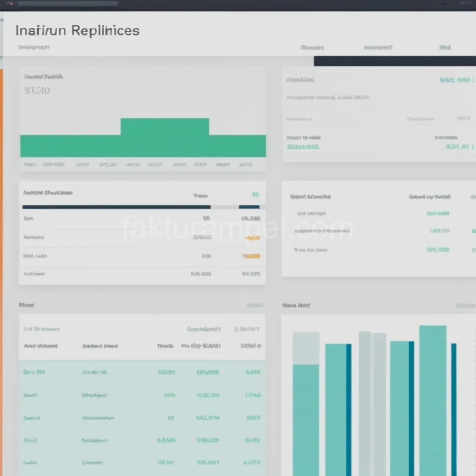Click the short dark segment right of the progress bar
Viewport: 476px width, 476px height.
coord(249,207)
